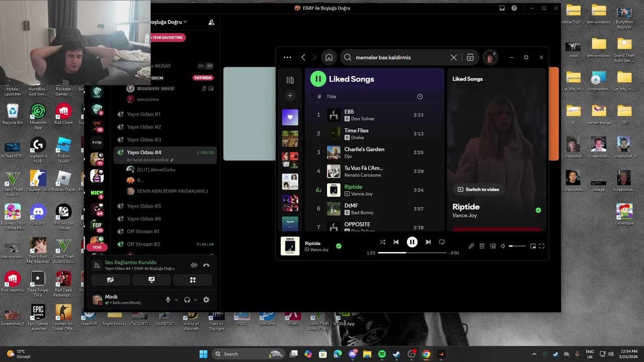The image size is (644, 362).
Task: Play track E85 by Don Toliver
Action: pyautogui.click(x=375, y=115)
